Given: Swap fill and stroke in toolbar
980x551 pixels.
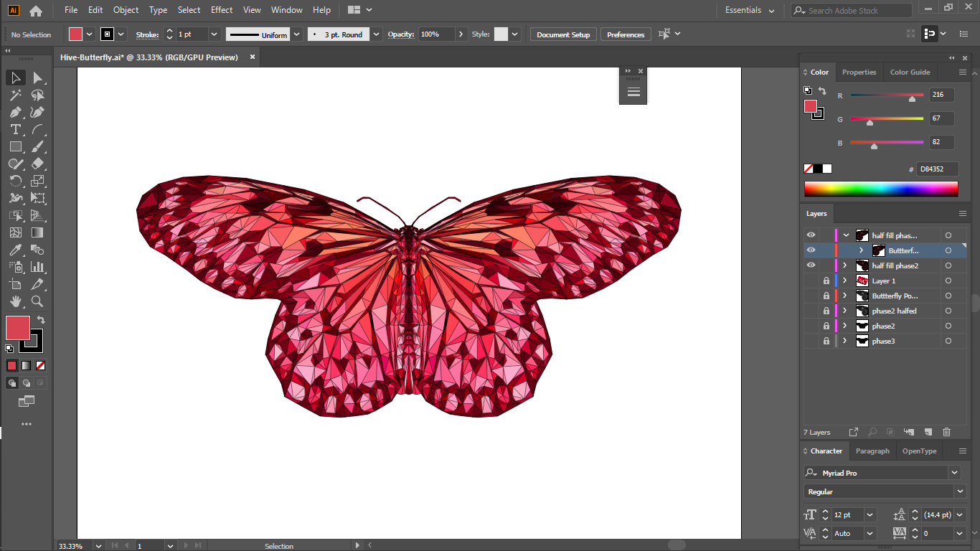Looking at the screenshot, I should point(41,320).
